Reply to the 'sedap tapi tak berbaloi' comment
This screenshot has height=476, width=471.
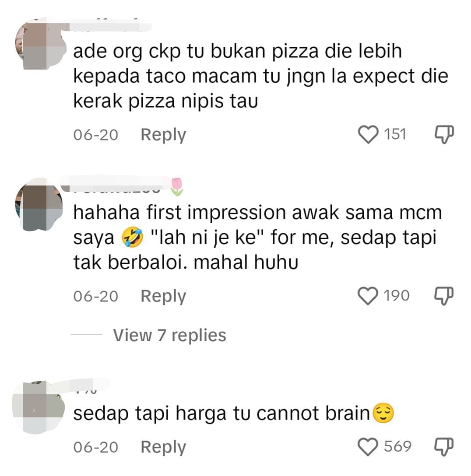[x=163, y=296]
